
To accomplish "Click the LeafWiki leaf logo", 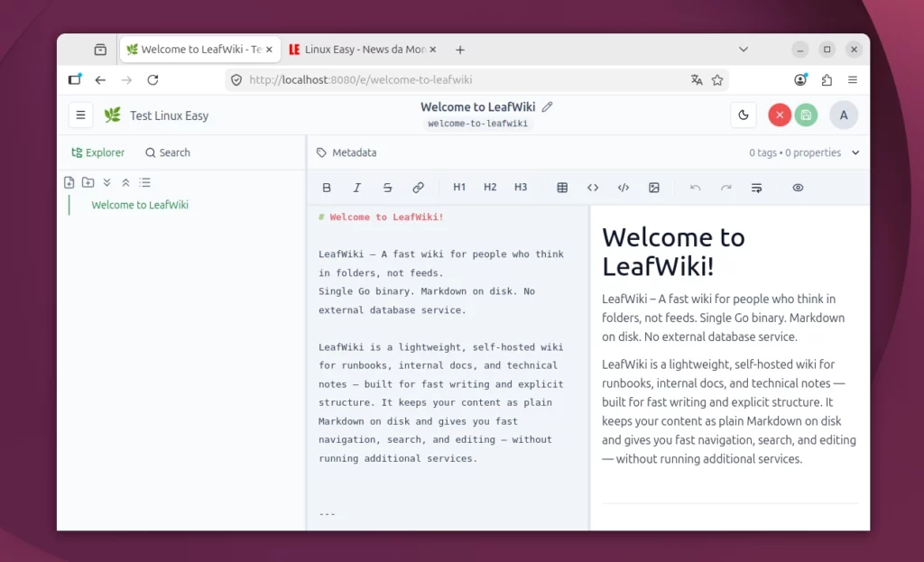I will pyautogui.click(x=113, y=115).
